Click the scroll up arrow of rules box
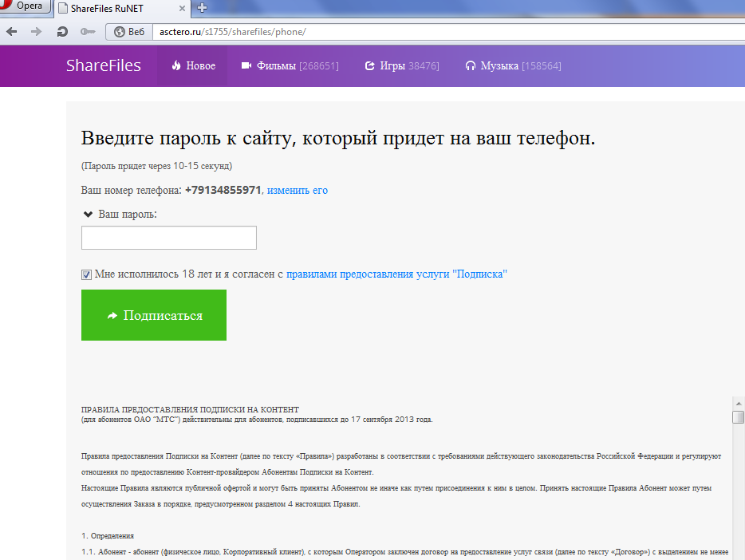 coord(739,404)
